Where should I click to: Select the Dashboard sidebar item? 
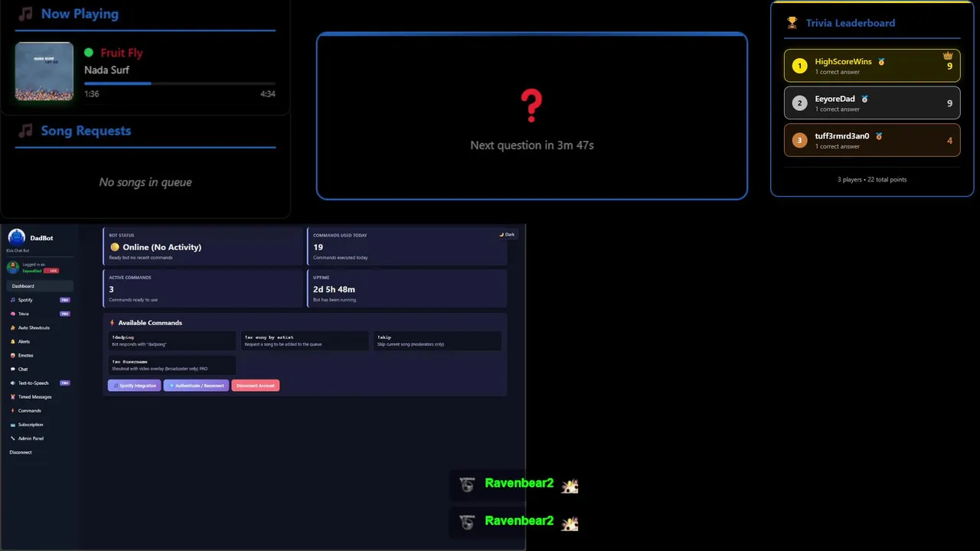(x=40, y=286)
